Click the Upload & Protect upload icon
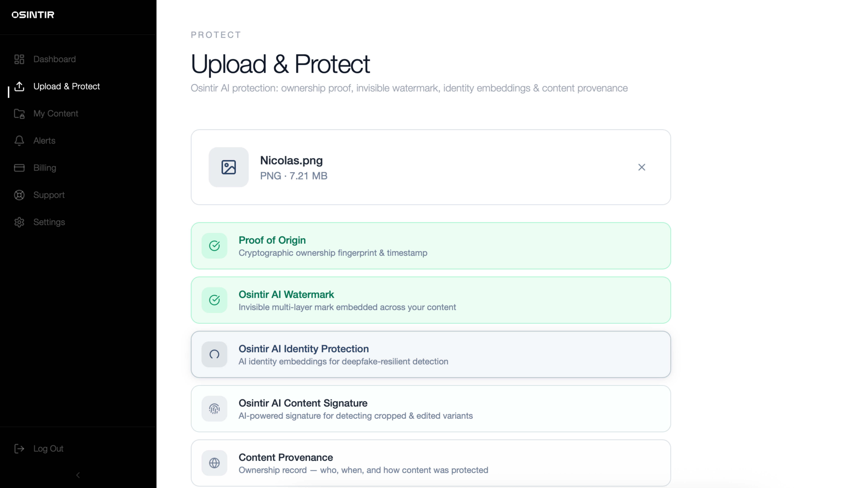This screenshot has width=868, height=488. click(x=19, y=87)
